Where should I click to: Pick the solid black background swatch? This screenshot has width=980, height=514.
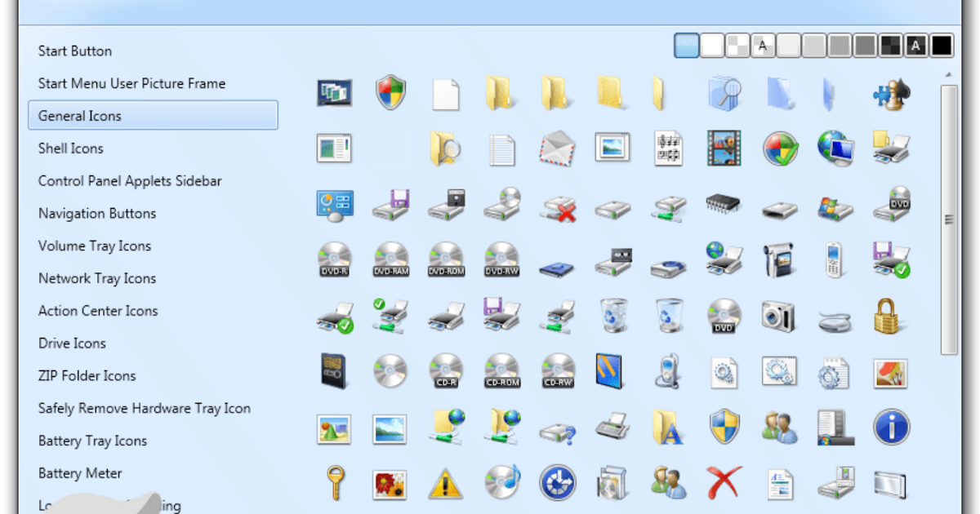coord(942,46)
